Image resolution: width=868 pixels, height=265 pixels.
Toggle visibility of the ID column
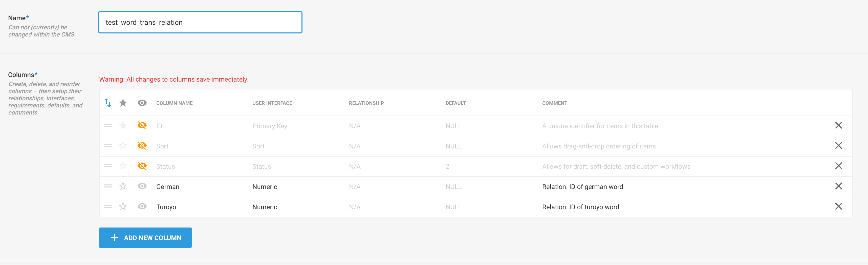(142, 125)
